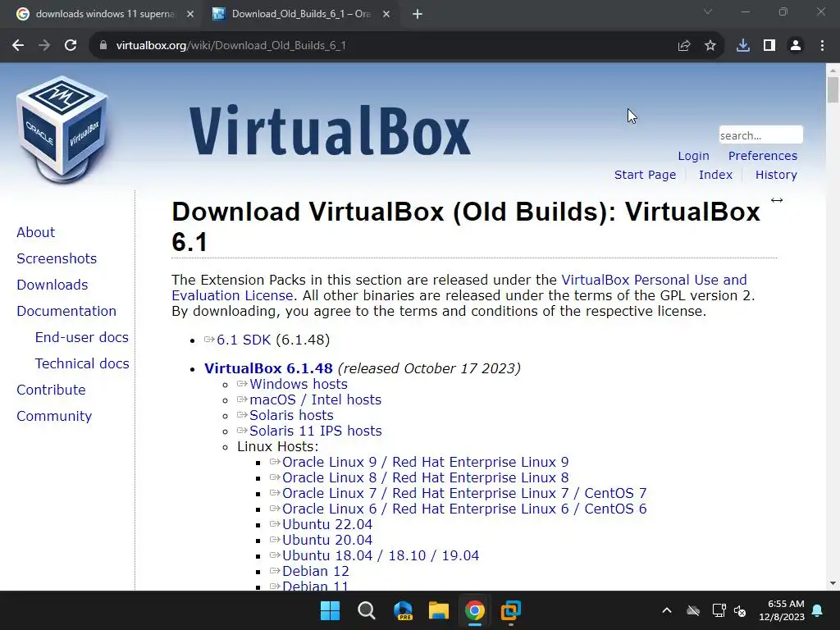Share this page icon

point(683,46)
